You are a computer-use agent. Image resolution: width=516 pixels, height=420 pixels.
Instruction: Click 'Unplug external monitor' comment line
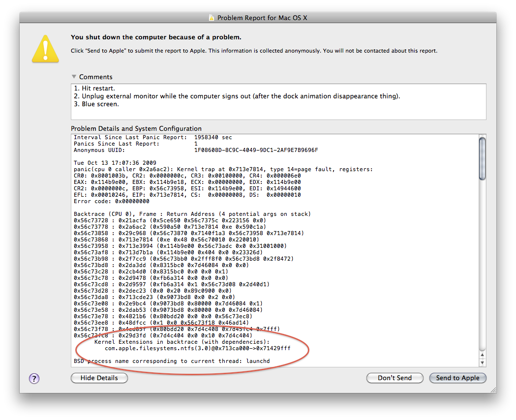[237, 96]
